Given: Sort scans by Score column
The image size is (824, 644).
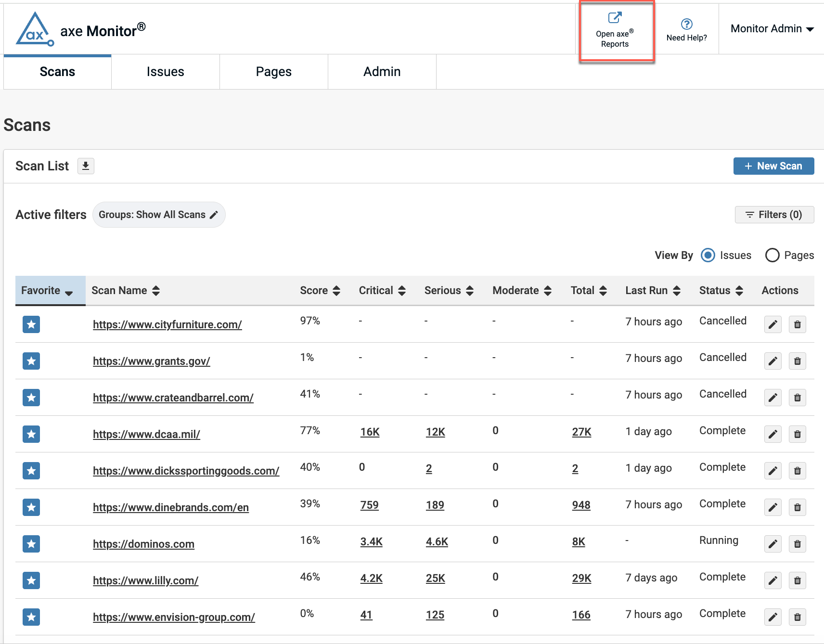Looking at the screenshot, I should [x=320, y=291].
